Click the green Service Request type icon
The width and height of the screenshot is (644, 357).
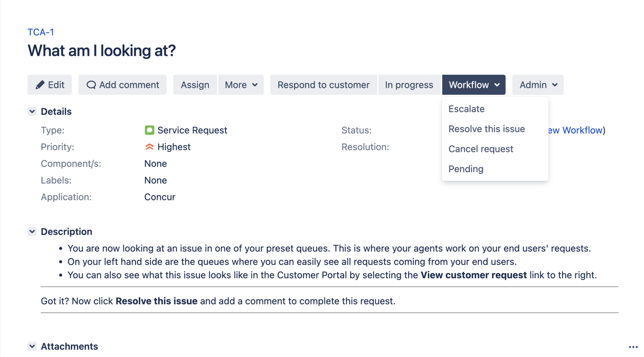tap(149, 130)
